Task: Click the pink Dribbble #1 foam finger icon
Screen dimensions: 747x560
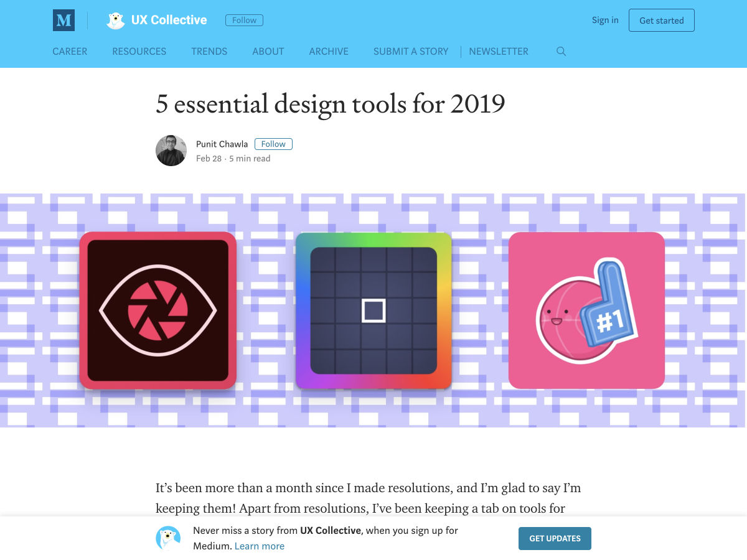Action: click(x=586, y=310)
